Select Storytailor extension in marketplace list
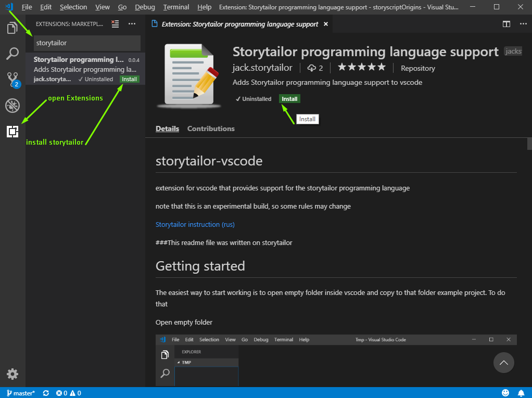 (x=85, y=69)
